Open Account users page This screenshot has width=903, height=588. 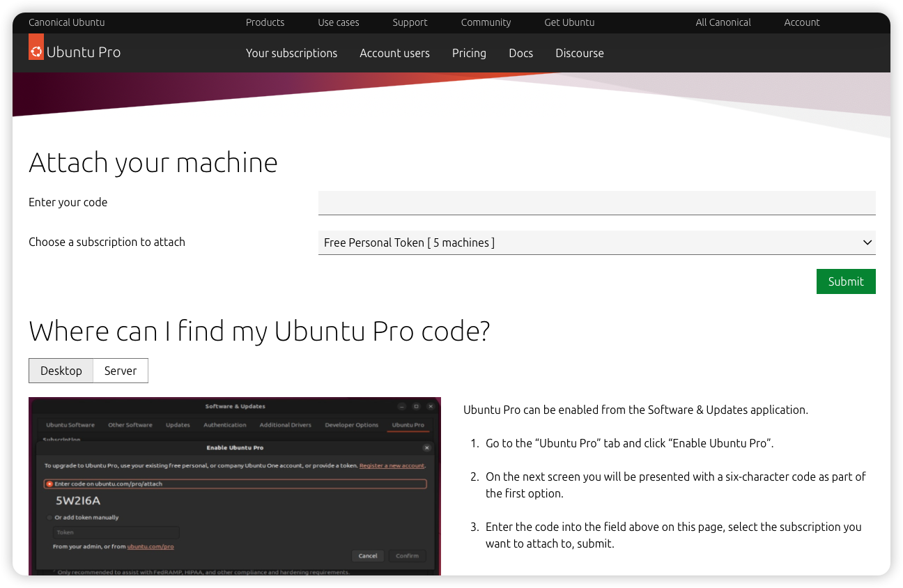[394, 53]
